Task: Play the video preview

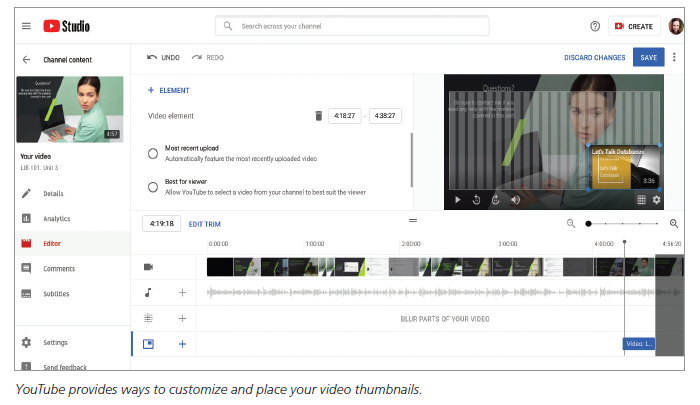Action: [458, 200]
